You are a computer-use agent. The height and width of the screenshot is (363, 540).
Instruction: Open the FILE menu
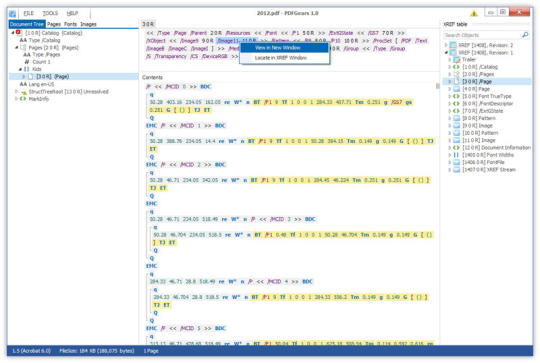29,13
